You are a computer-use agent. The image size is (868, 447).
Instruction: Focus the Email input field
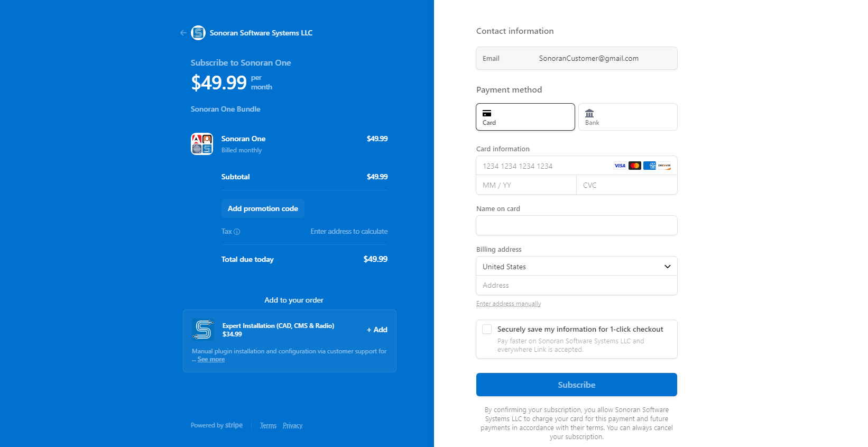(577, 58)
